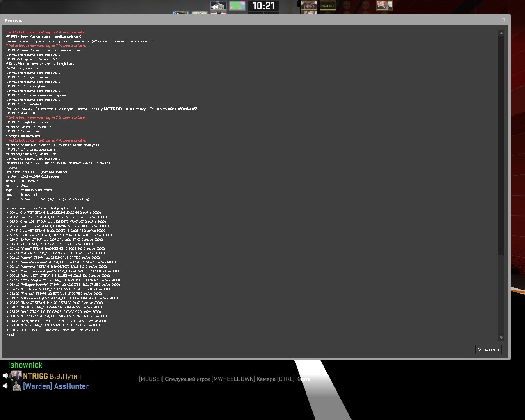This screenshot has height=420, width=525.
Task: Click the eye avatar right of the timer
Action: pyautogui.click(x=309, y=6)
